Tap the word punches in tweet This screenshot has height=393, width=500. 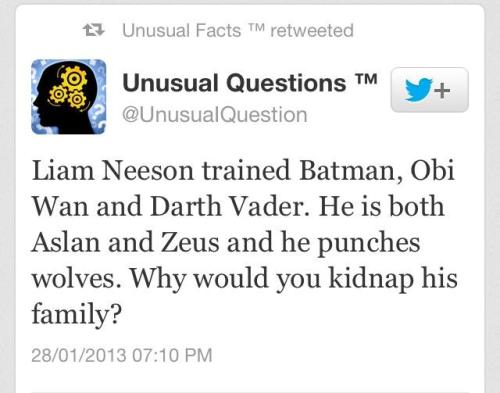368,243
